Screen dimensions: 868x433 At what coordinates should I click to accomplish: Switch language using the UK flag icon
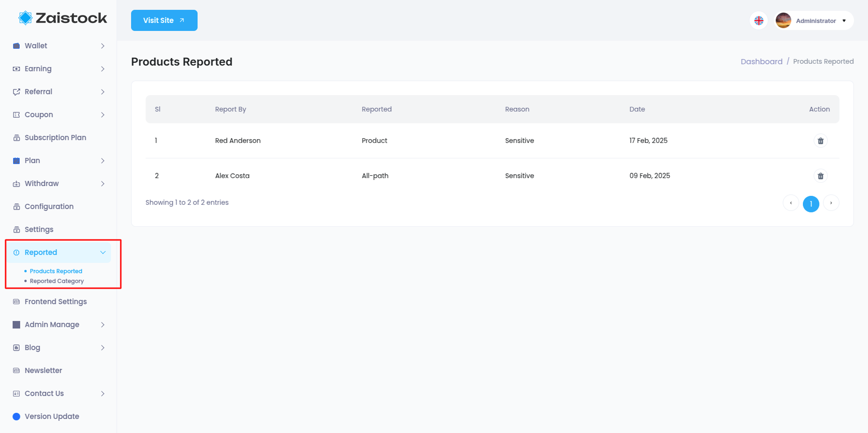pyautogui.click(x=758, y=21)
